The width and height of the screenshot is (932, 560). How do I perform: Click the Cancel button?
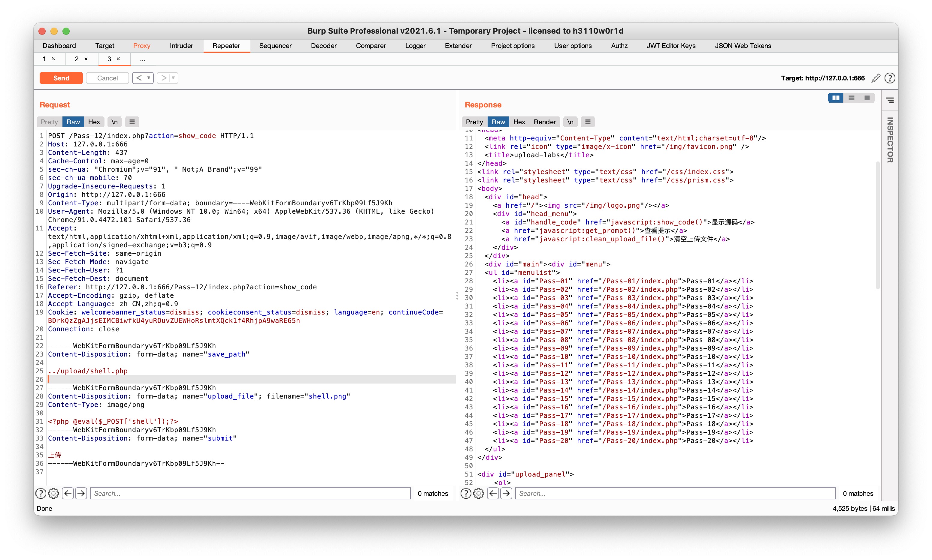tap(107, 78)
